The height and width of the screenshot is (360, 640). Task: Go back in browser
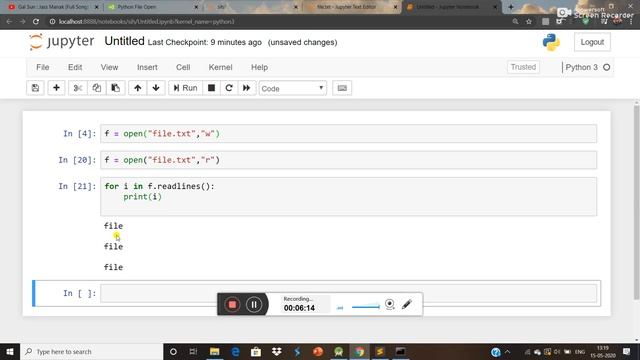click(x=9, y=22)
